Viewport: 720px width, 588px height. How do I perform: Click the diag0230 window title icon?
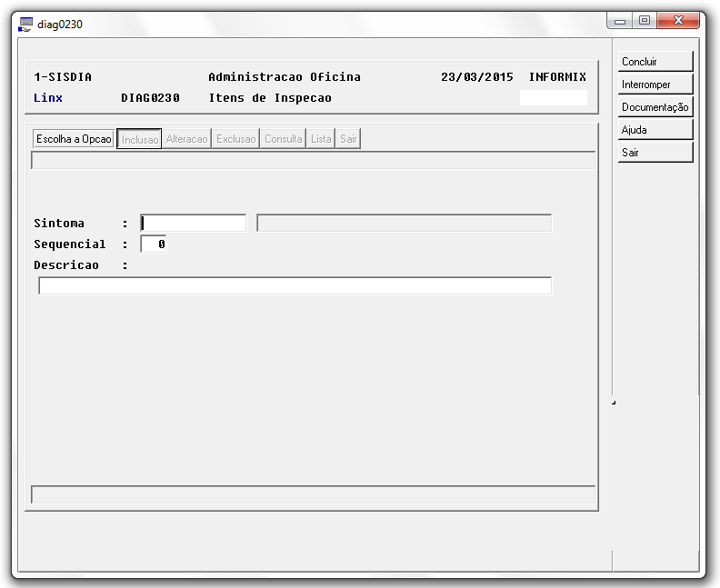click(25, 25)
